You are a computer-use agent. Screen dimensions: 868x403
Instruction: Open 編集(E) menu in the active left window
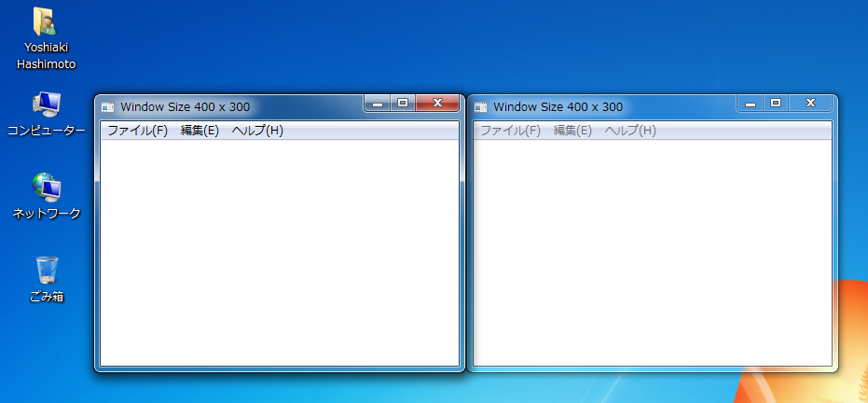[200, 131]
